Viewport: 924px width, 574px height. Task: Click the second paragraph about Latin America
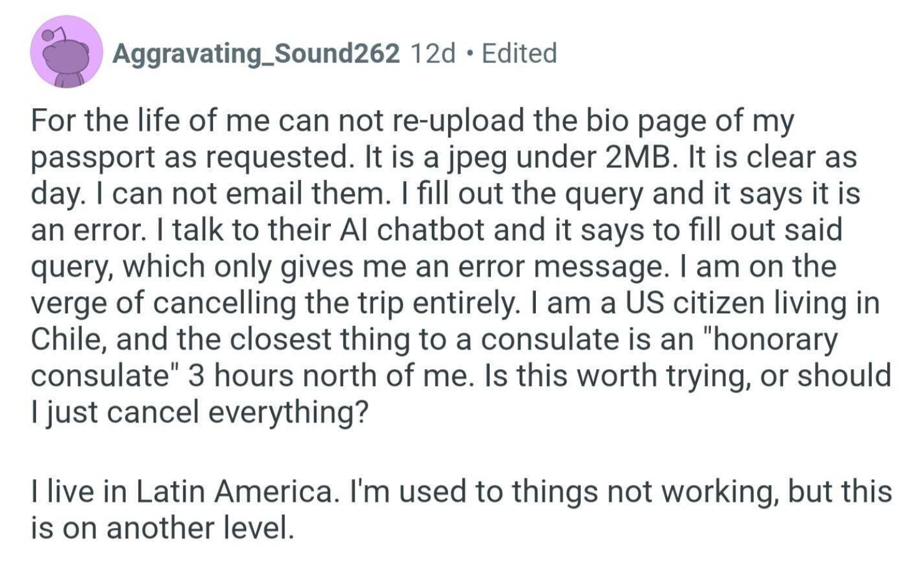point(461,509)
